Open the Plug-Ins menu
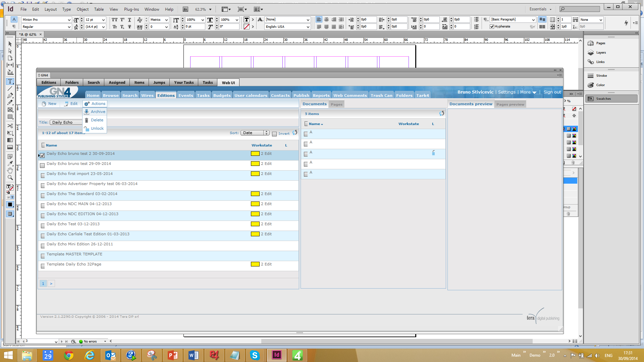This screenshot has height=362, width=644. (x=131, y=9)
